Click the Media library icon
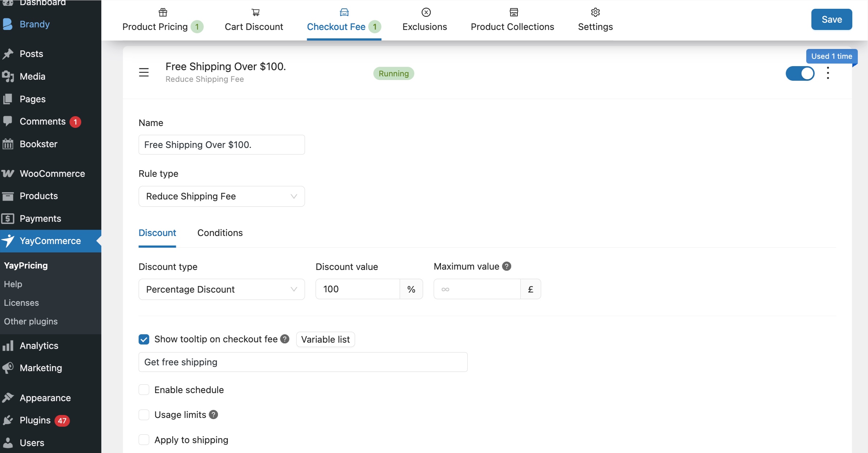Image resolution: width=868 pixels, height=453 pixels. [x=8, y=76]
